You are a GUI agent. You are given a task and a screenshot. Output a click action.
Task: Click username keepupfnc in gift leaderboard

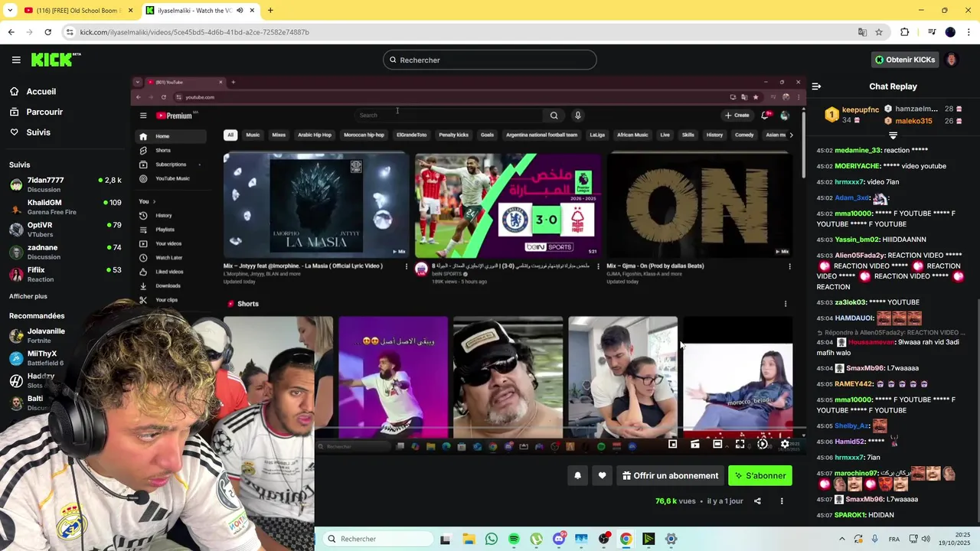861,110
